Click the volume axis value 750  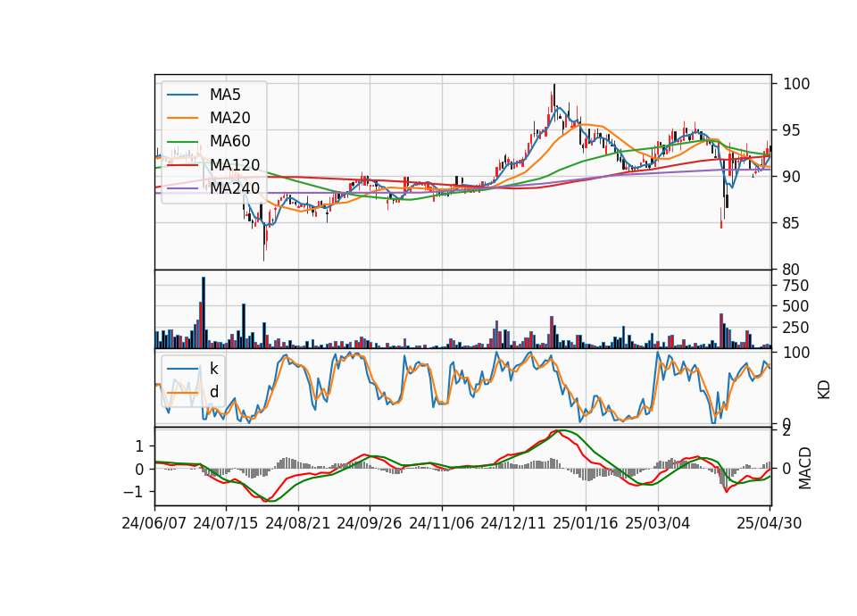click(796, 286)
